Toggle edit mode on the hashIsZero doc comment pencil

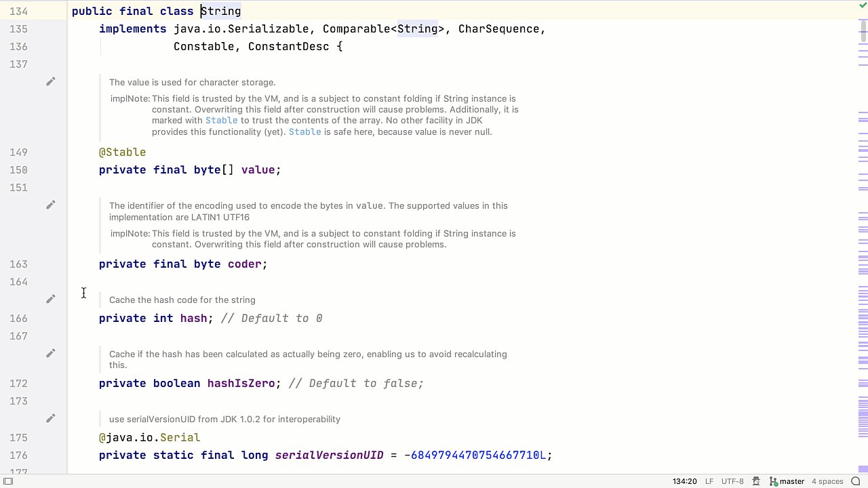(x=51, y=353)
